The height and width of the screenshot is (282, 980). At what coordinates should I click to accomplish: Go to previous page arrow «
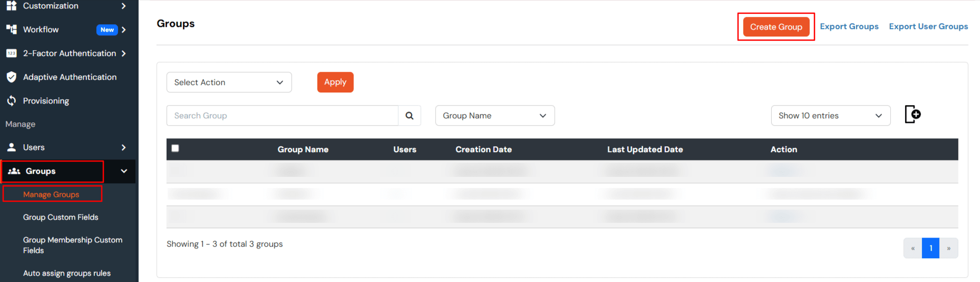[x=913, y=248]
